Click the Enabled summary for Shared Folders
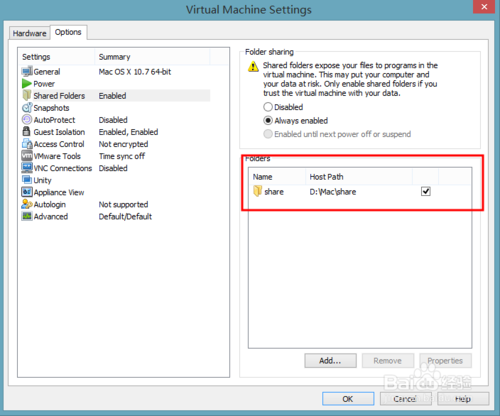This screenshot has height=416, width=500. coord(112,96)
